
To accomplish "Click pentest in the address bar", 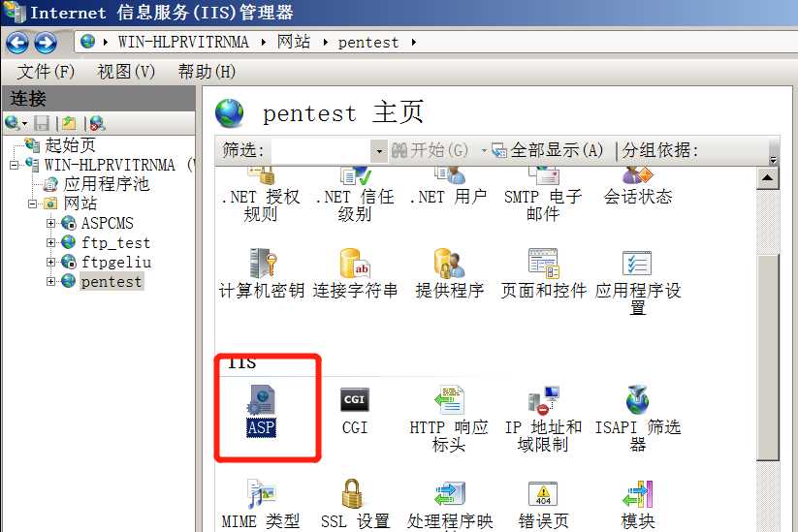I will point(367,43).
